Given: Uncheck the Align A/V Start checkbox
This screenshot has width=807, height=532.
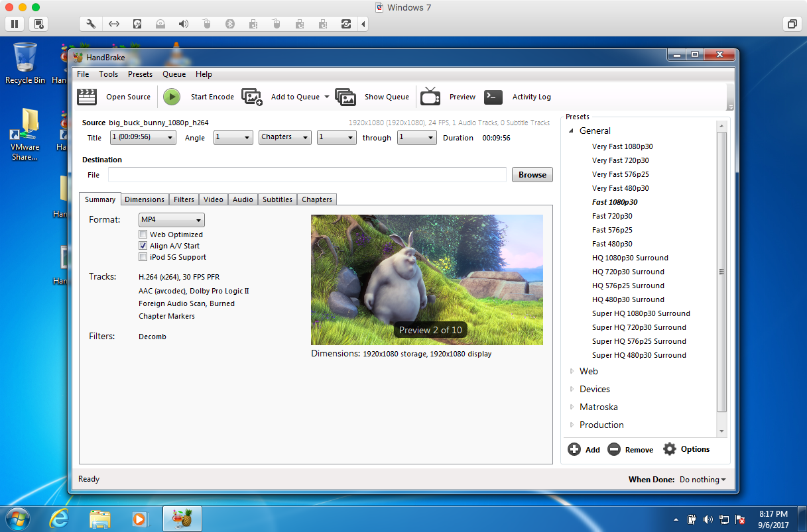Looking at the screenshot, I should tap(143, 246).
